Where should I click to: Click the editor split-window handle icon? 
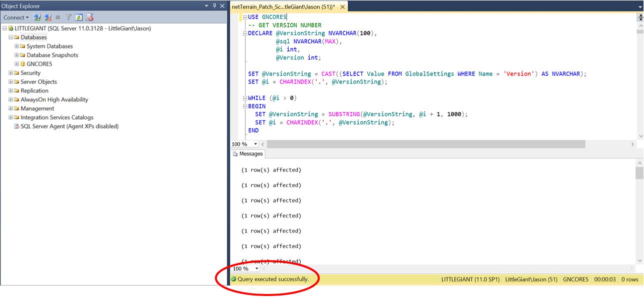[640, 17]
